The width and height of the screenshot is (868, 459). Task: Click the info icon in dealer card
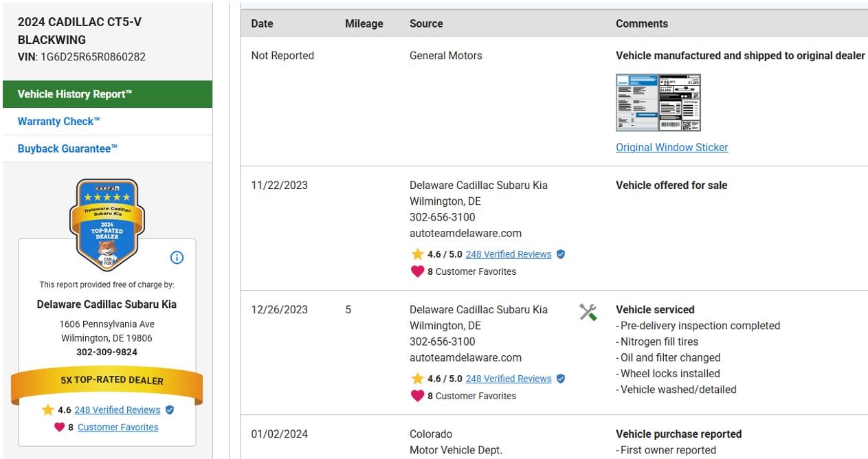coord(177,258)
